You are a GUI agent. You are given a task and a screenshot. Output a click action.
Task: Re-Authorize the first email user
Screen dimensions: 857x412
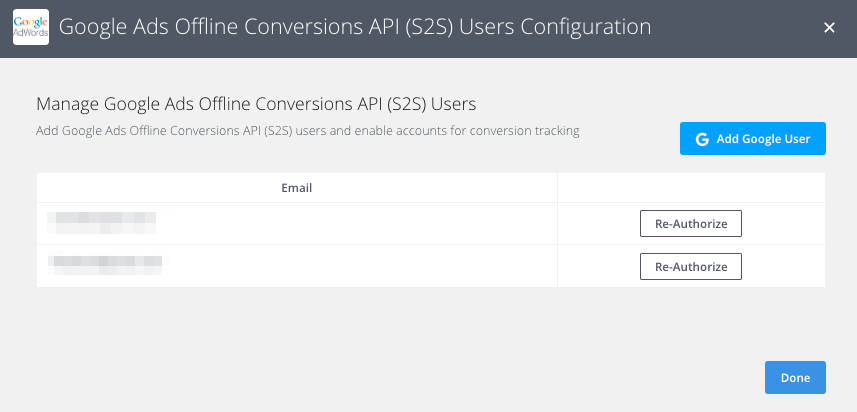click(x=691, y=223)
